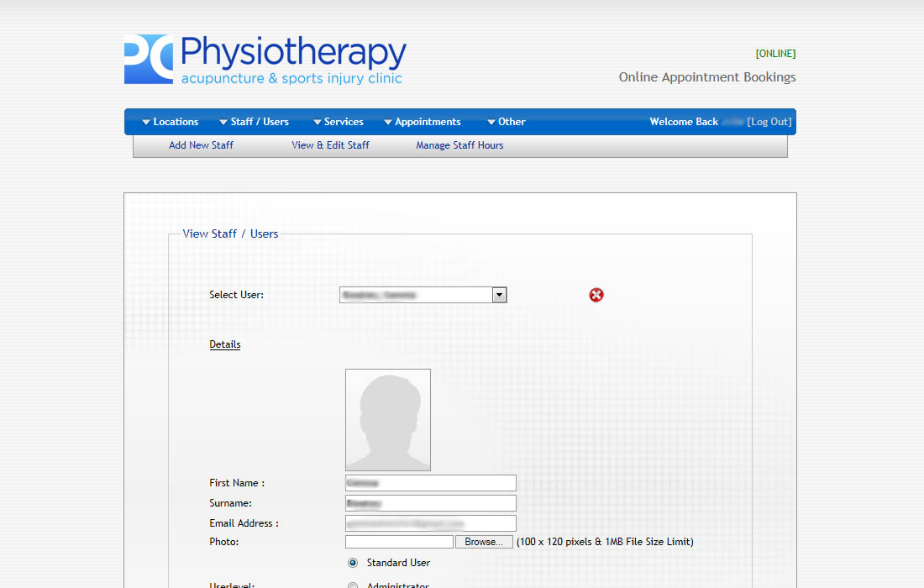The height and width of the screenshot is (588, 924).
Task: Select the Administrator radio button
Action: [353, 585]
